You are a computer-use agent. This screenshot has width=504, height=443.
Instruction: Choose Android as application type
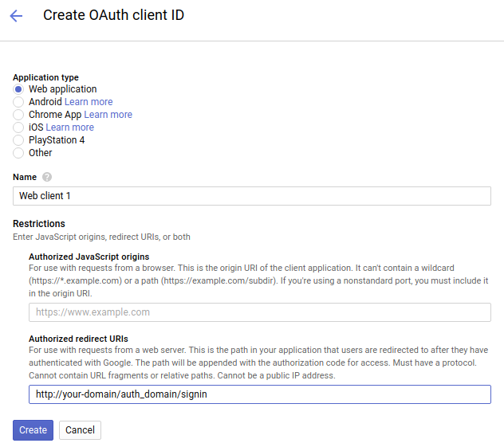point(18,102)
